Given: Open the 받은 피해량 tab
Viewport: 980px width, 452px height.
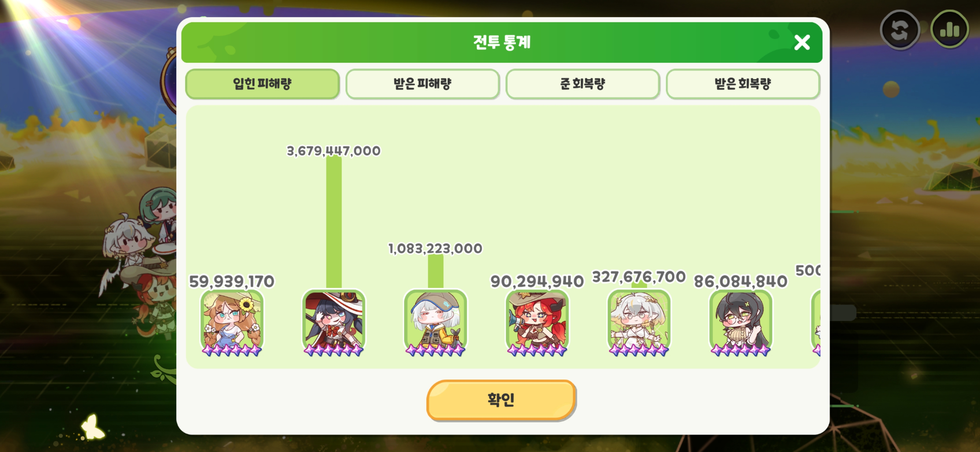Looking at the screenshot, I should click(x=422, y=83).
